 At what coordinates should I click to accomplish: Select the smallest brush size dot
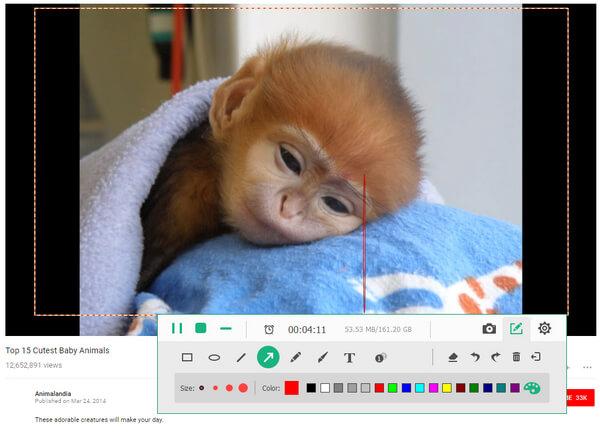pos(202,388)
